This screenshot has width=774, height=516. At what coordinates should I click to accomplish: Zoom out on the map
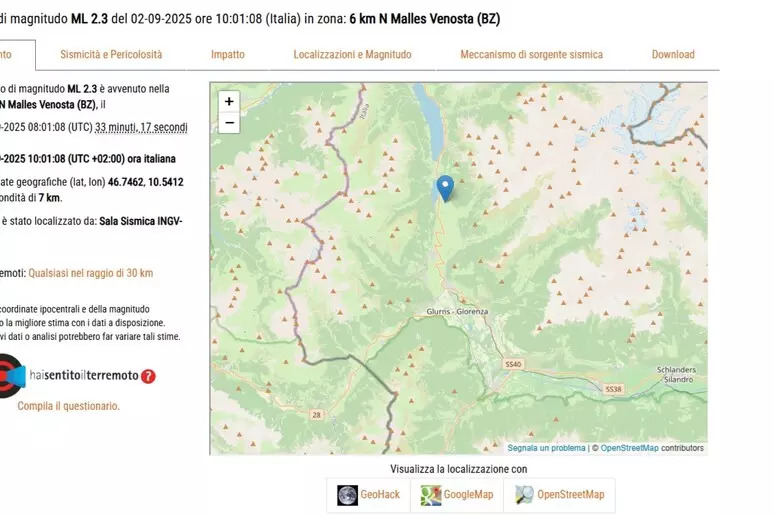coord(229,123)
